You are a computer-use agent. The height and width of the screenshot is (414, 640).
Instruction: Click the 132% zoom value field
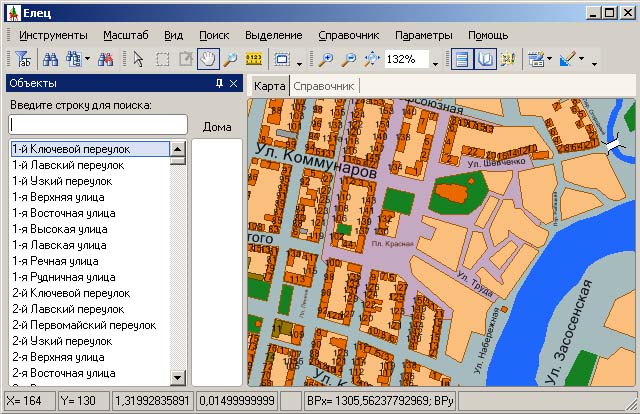[406, 59]
